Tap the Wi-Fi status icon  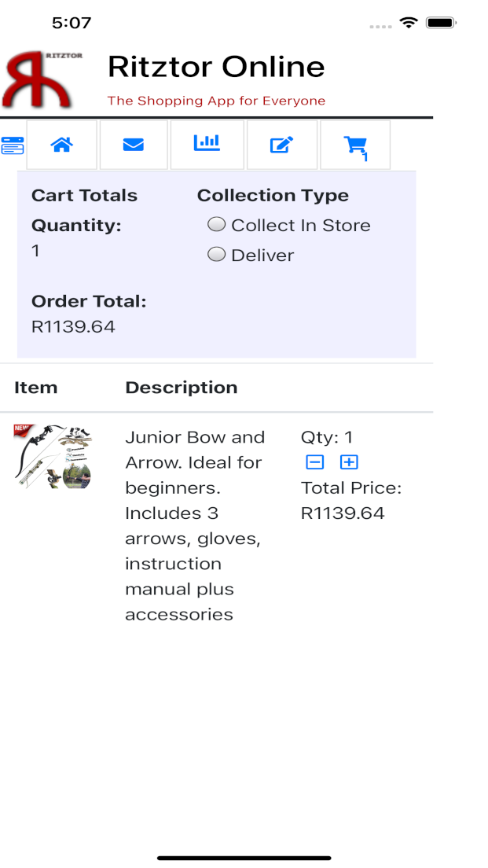[x=408, y=23]
